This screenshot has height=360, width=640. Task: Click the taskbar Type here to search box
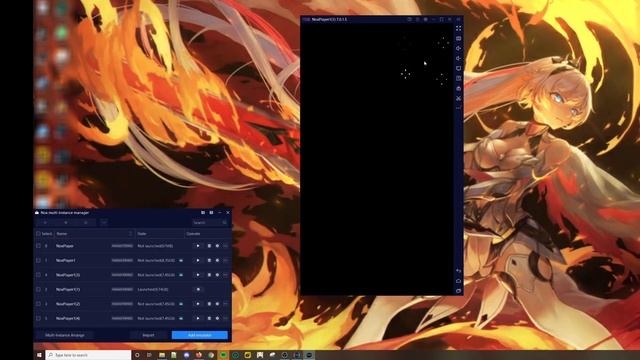pos(88,355)
